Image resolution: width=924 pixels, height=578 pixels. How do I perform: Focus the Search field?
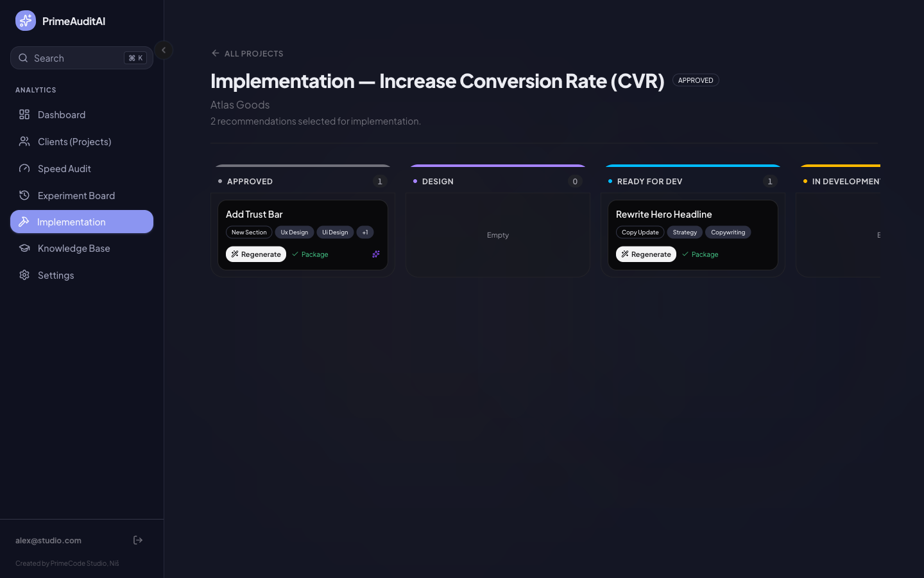click(81, 58)
